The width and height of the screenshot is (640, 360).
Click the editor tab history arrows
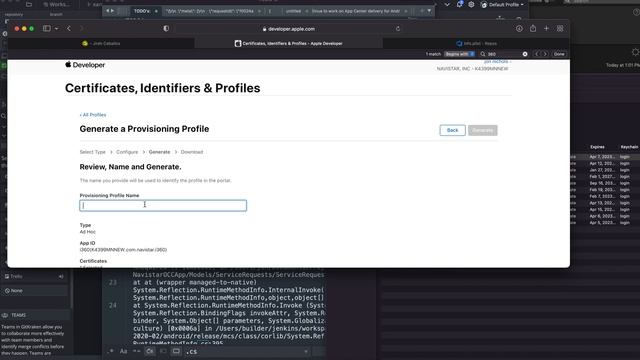(x=110, y=11)
